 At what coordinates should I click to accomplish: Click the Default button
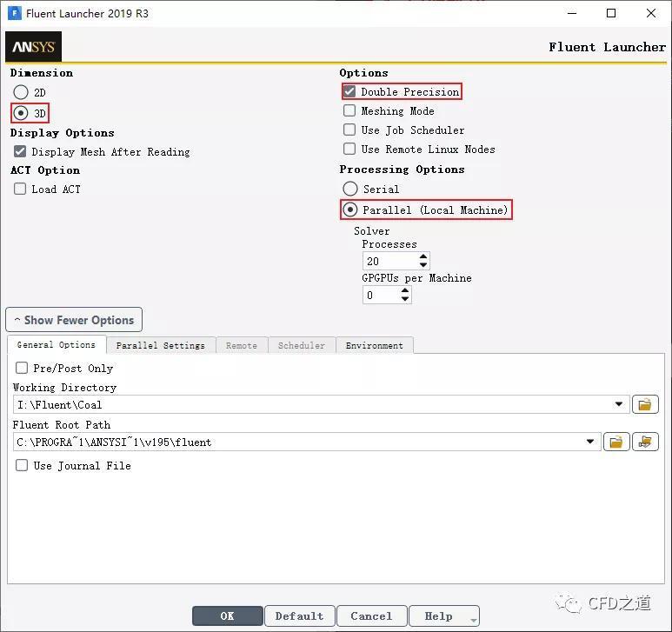click(300, 615)
